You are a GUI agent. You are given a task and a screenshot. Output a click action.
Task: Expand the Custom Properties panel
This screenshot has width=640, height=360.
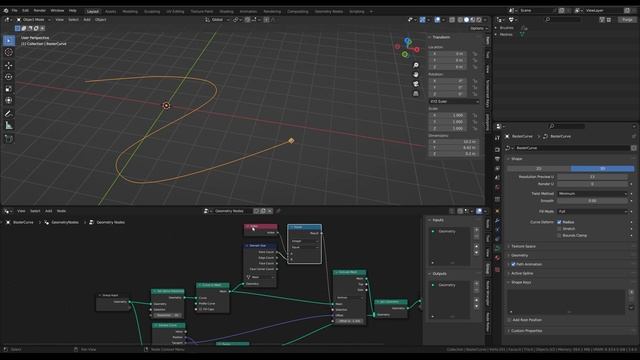coord(527,331)
